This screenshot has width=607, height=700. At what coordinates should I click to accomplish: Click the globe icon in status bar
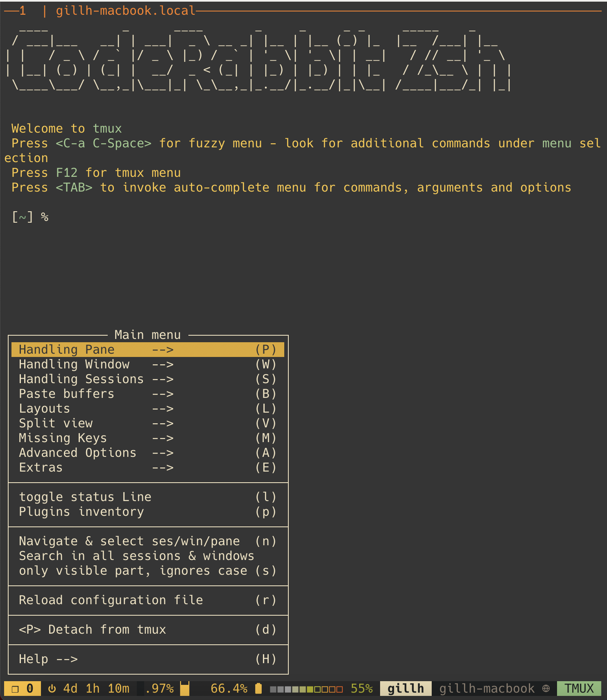coord(546,689)
